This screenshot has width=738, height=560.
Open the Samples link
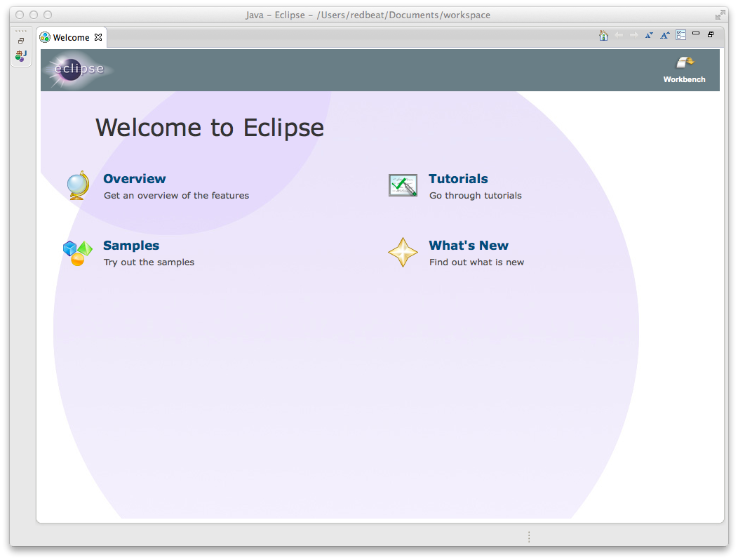[131, 246]
